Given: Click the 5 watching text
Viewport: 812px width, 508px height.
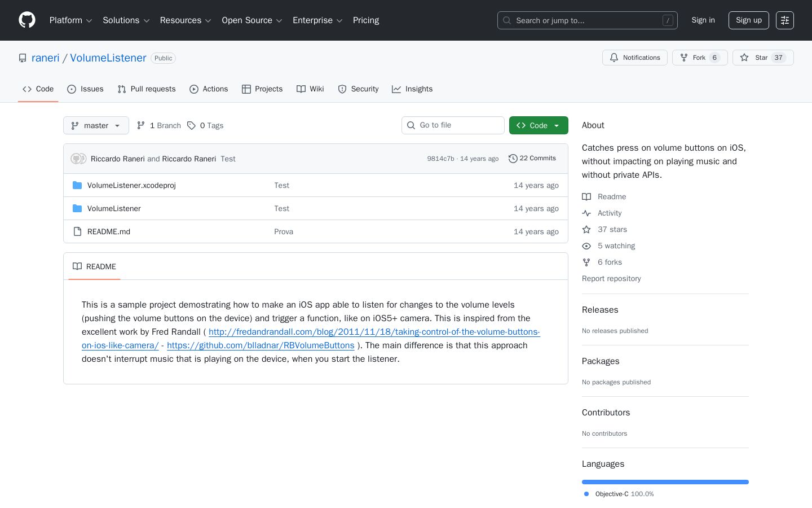Looking at the screenshot, I should click(x=616, y=246).
